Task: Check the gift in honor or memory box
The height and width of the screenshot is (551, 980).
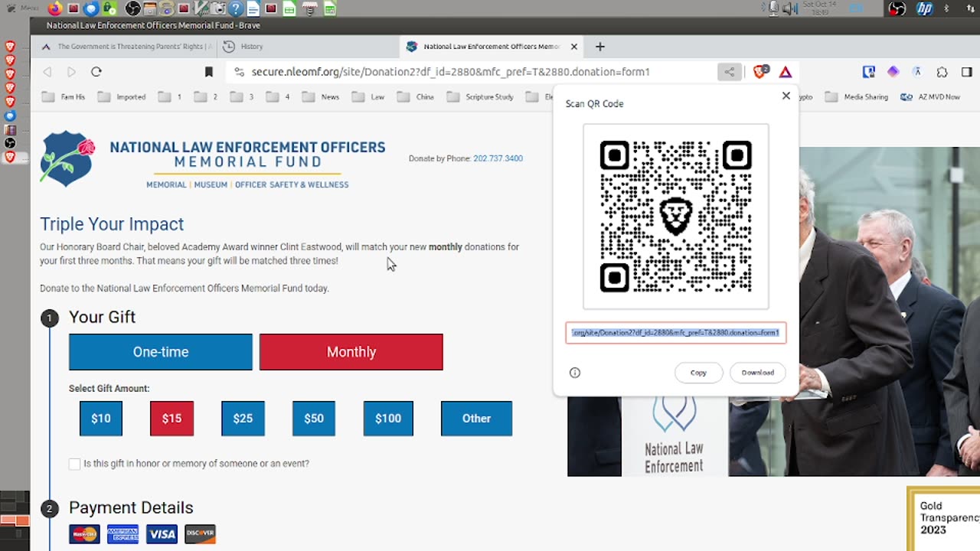Action: pos(74,464)
